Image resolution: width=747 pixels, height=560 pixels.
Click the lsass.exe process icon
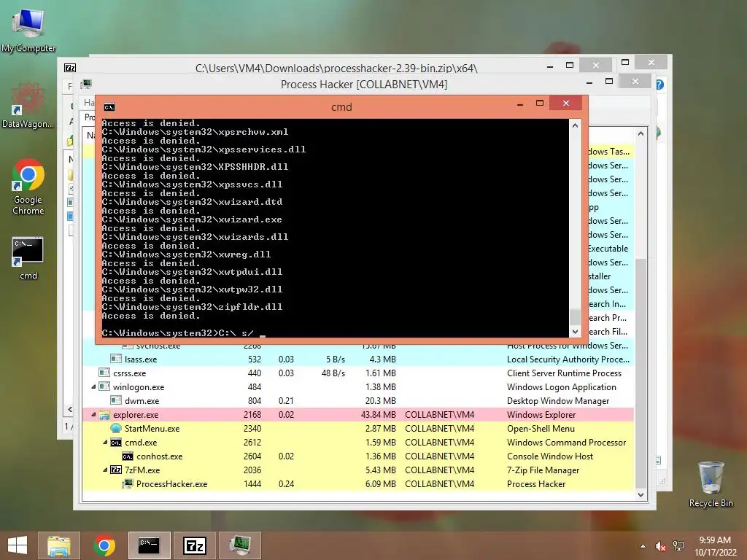point(116,359)
